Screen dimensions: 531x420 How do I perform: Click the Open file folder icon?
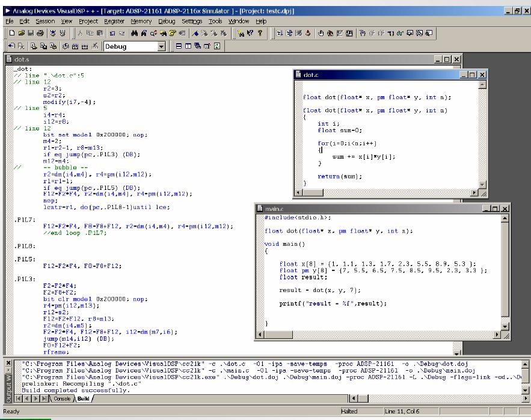point(21,33)
